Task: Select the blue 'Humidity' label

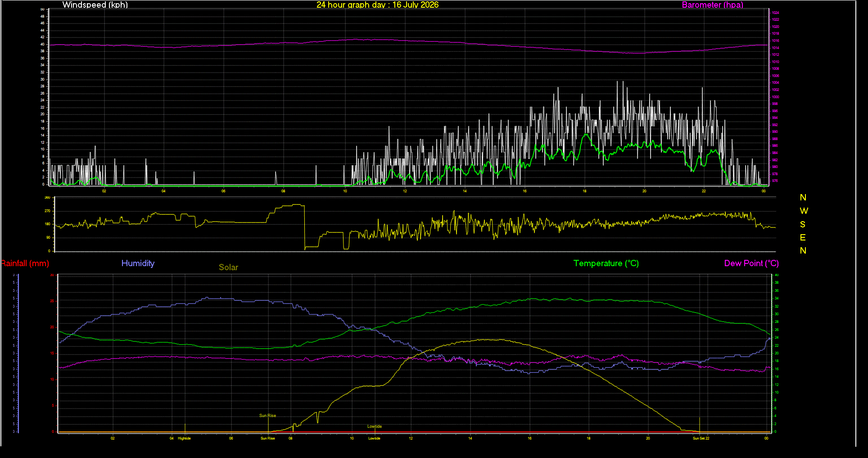Action: pyautogui.click(x=138, y=263)
